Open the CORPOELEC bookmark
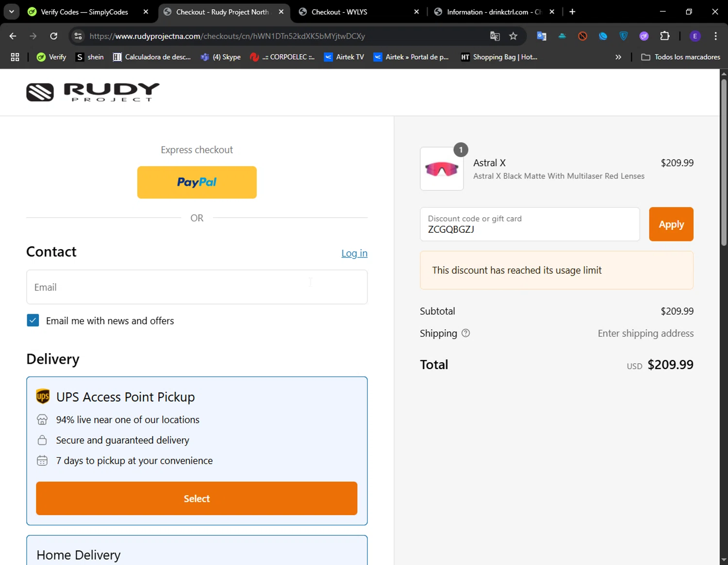The image size is (728, 565). [x=282, y=57]
